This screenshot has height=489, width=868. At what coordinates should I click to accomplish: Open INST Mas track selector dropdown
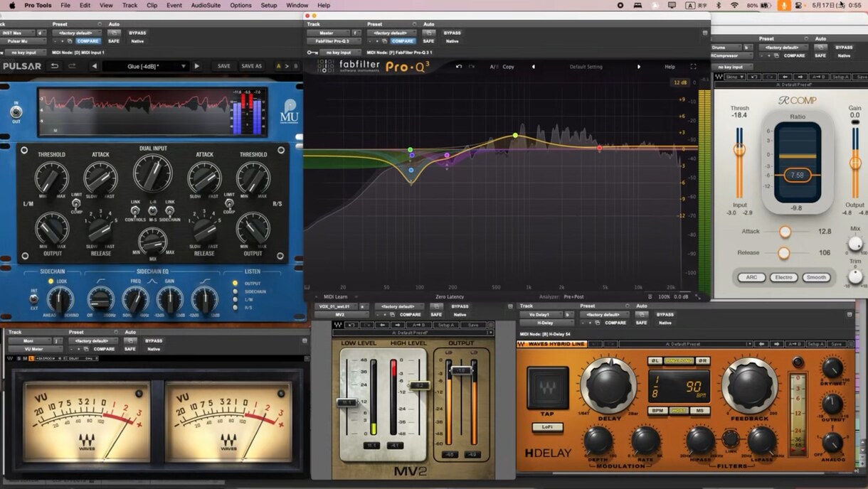[17, 33]
